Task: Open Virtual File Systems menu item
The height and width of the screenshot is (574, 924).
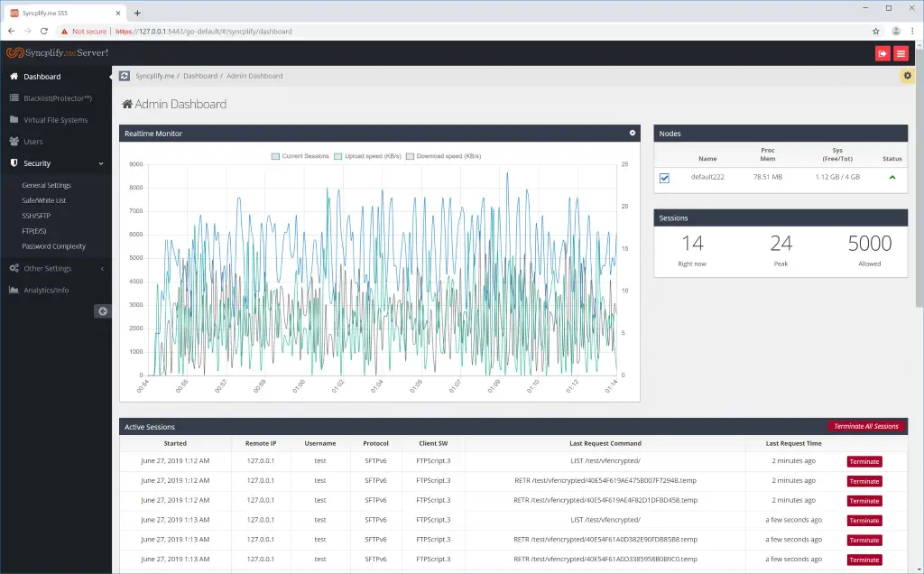Action: coord(55,120)
